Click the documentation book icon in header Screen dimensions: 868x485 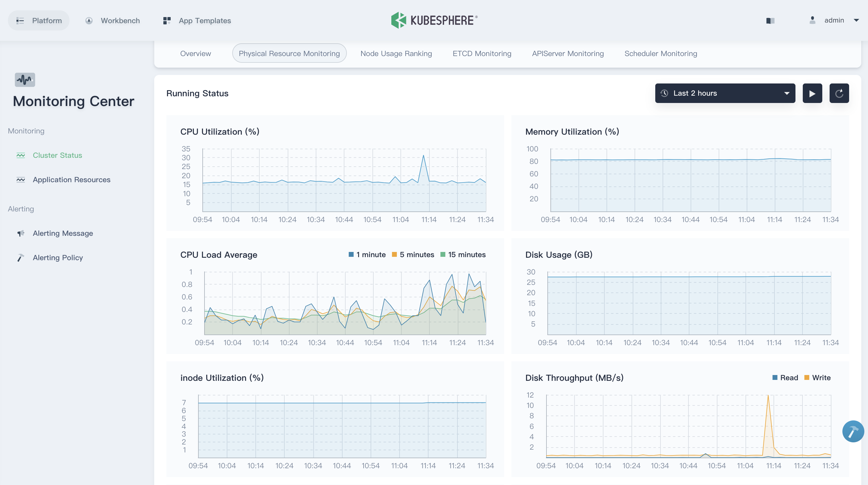click(x=770, y=20)
